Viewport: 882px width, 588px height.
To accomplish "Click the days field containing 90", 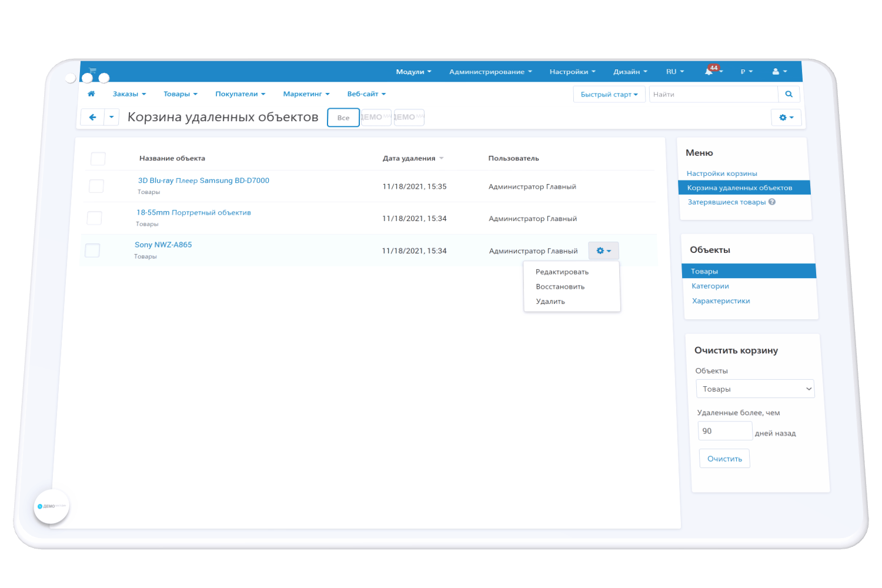I will point(725,431).
